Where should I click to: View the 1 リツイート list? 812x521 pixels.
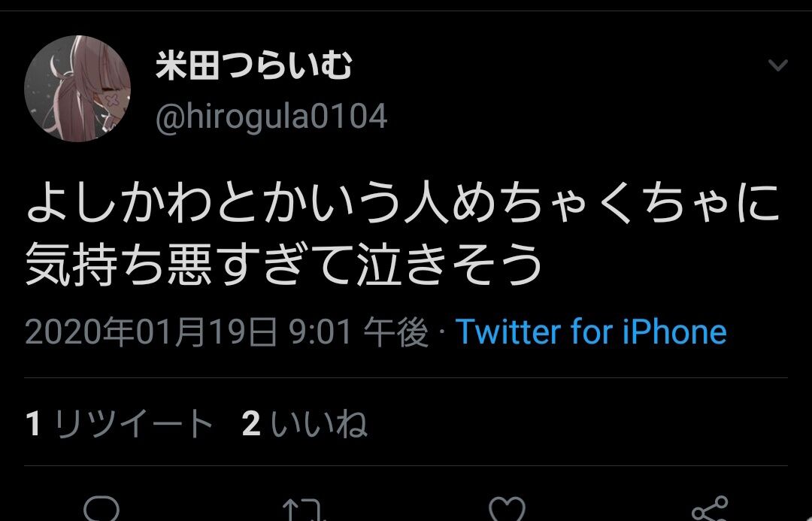click(x=119, y=423)
